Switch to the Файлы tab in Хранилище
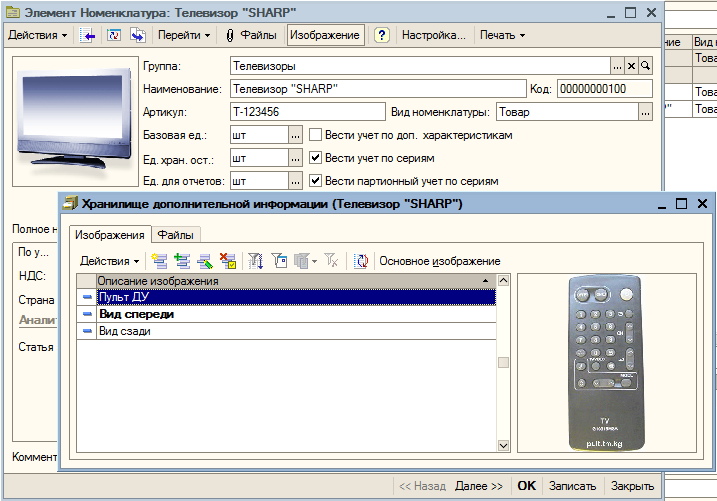This screenshot has width=717, height=501. click(x=176, y=235)
